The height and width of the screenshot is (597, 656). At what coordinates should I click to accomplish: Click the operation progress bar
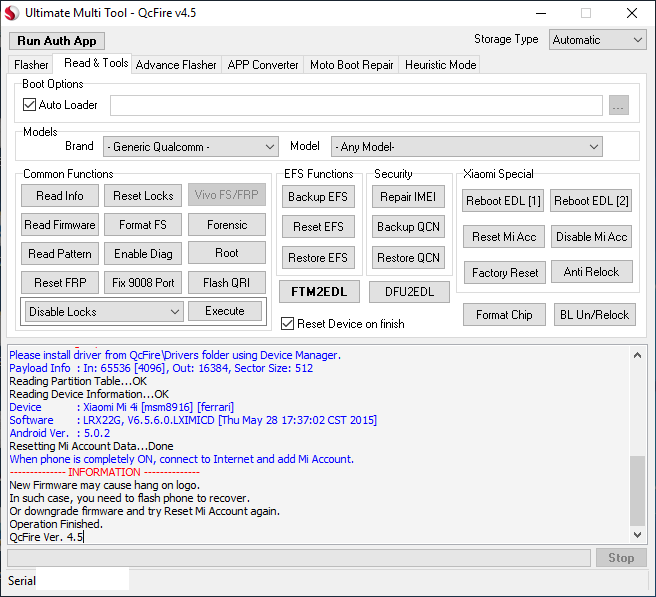pos(299,558)
